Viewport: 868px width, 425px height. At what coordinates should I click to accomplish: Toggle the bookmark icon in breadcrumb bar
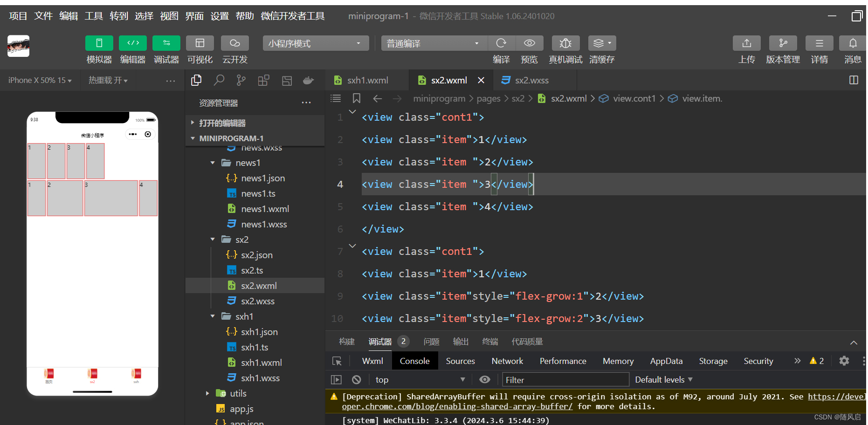[x=357, y=98]
